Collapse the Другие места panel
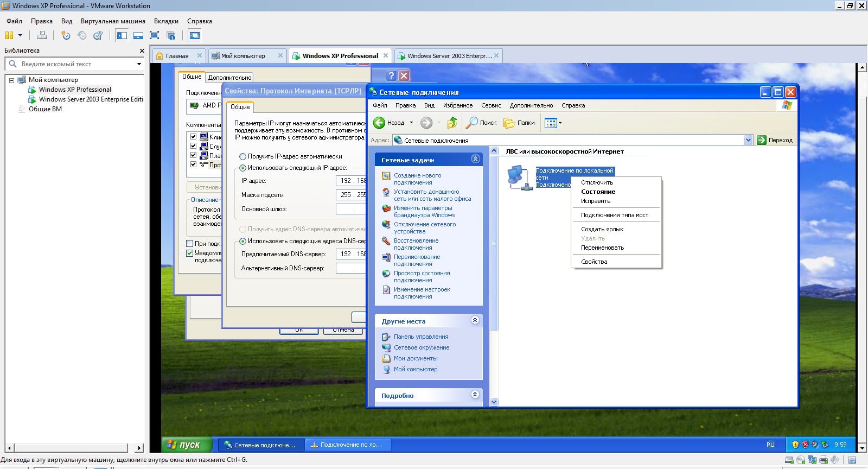 coord(475,320)
